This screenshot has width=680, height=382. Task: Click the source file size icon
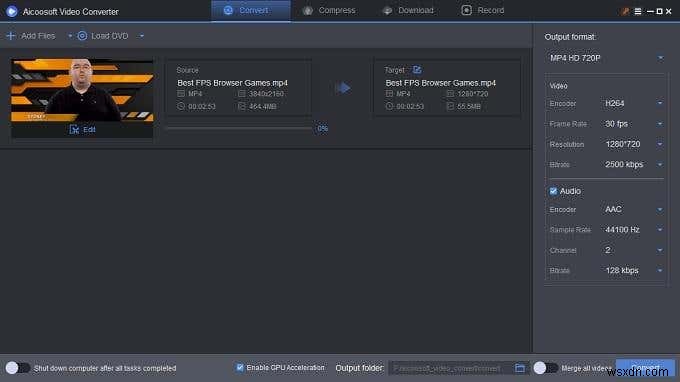[x=242, y=106]
